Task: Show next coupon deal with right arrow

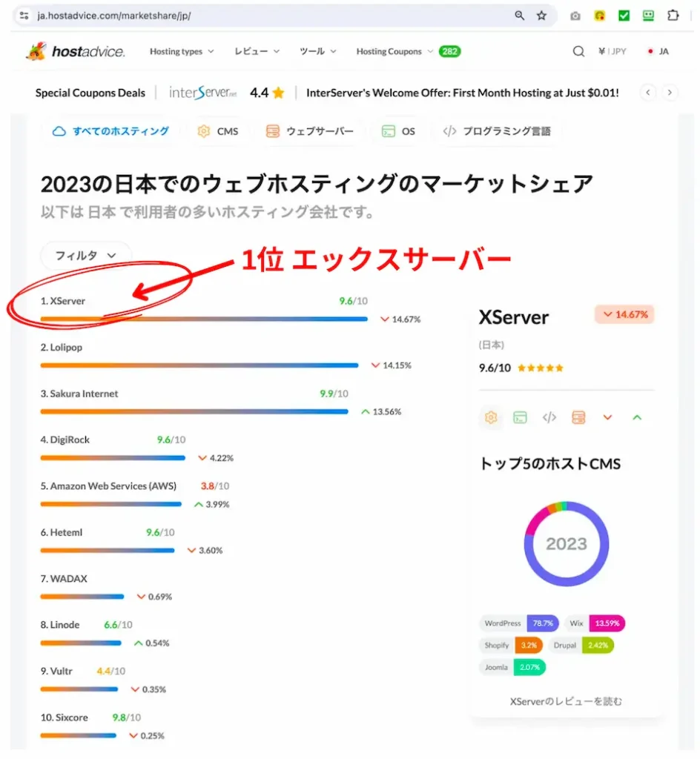Action: [x=670, y=93]
